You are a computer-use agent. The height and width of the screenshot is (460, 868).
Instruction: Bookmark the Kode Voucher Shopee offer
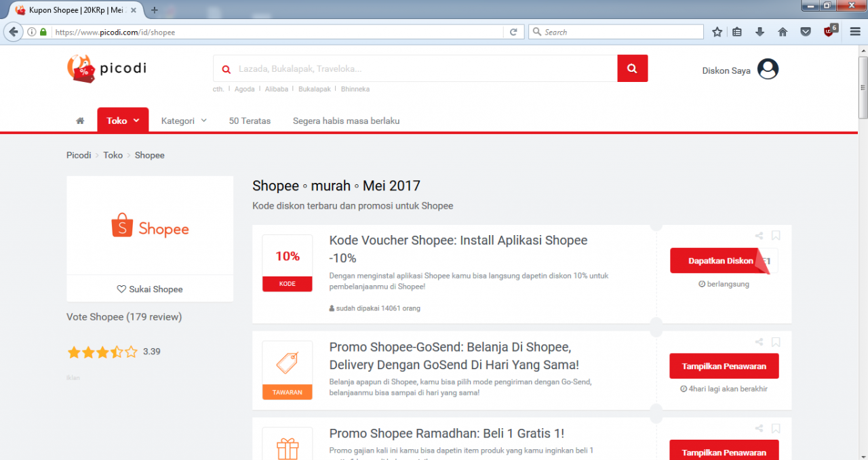776,236
